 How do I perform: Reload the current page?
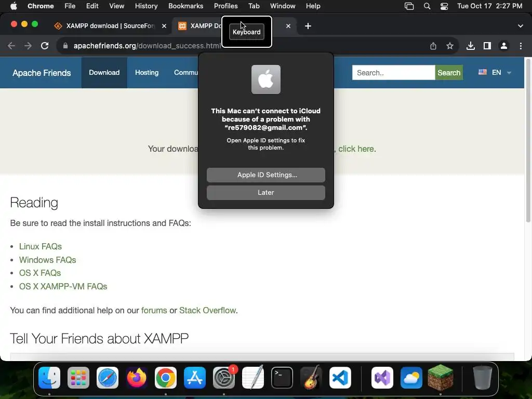pyautogui.click(x=45, y=46)
